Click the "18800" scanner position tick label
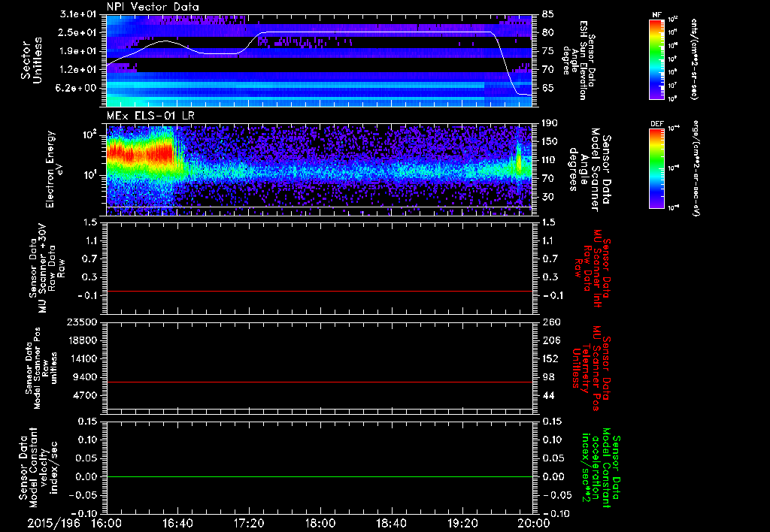The image size is (770, 532). coord(81,340)
